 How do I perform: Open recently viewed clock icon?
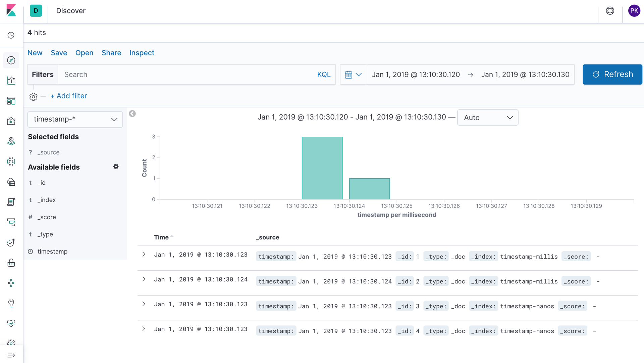11,35
